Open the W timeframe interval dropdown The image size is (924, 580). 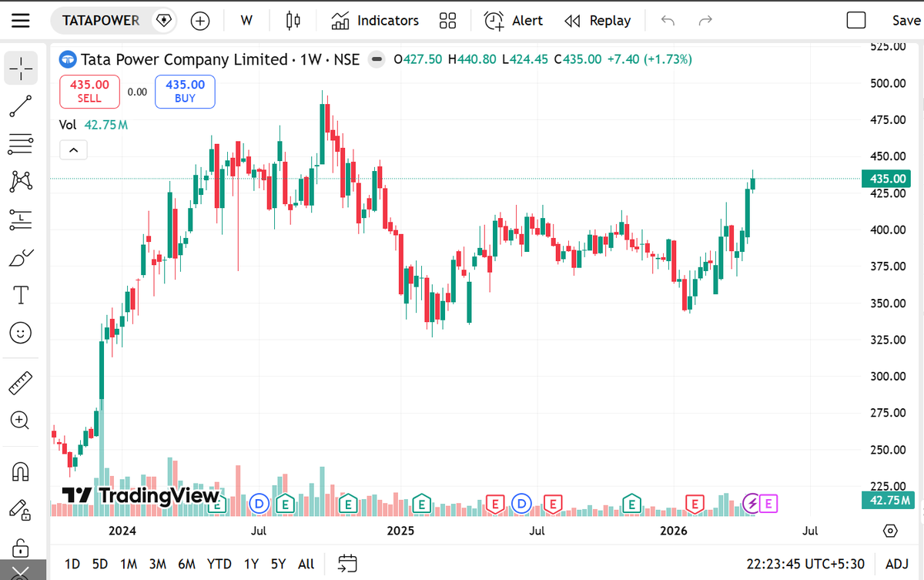pyautogui.click(x=246, y=21)
